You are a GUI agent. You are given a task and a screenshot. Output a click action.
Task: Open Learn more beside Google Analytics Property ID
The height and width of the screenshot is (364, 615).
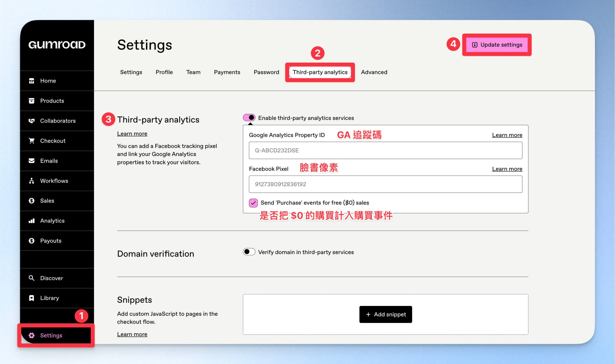pos(507,135)
